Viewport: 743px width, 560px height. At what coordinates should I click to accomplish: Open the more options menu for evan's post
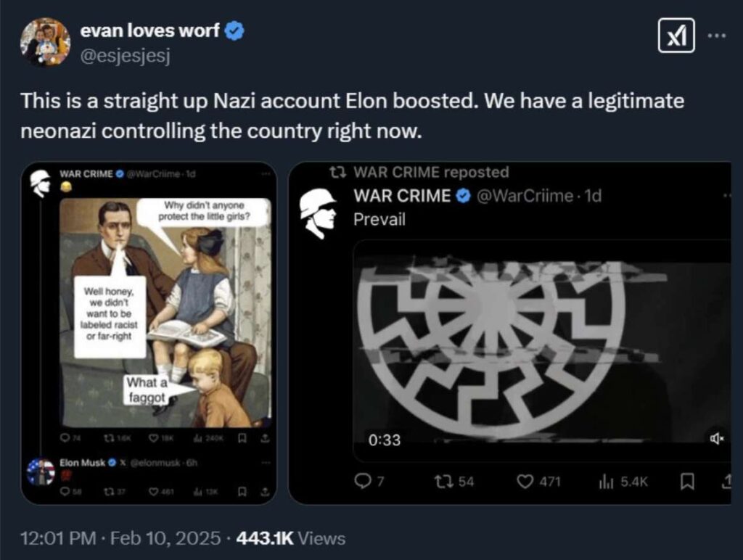pyautogui.click(x=716, y=36)
